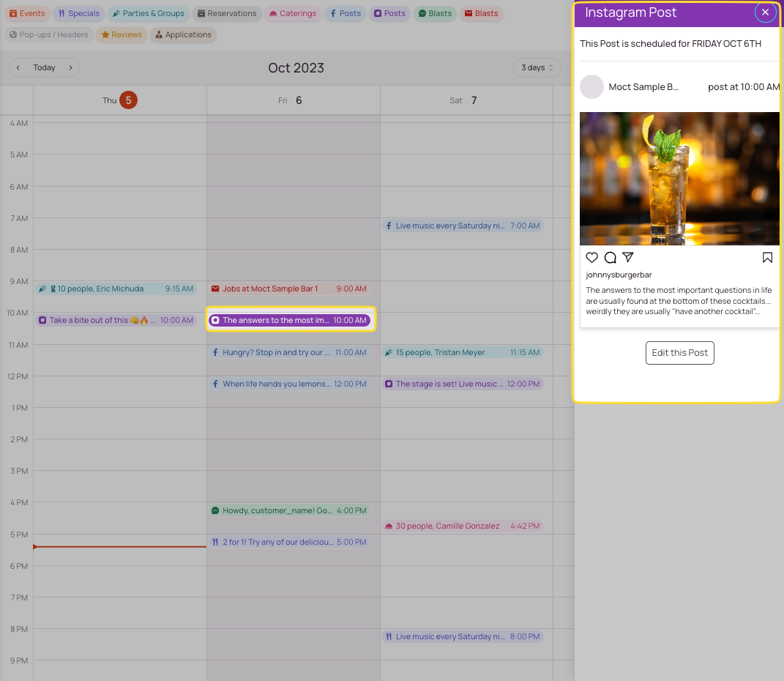
Task: Click party icon on Tristan Meyer event
Action: point(389,352)
